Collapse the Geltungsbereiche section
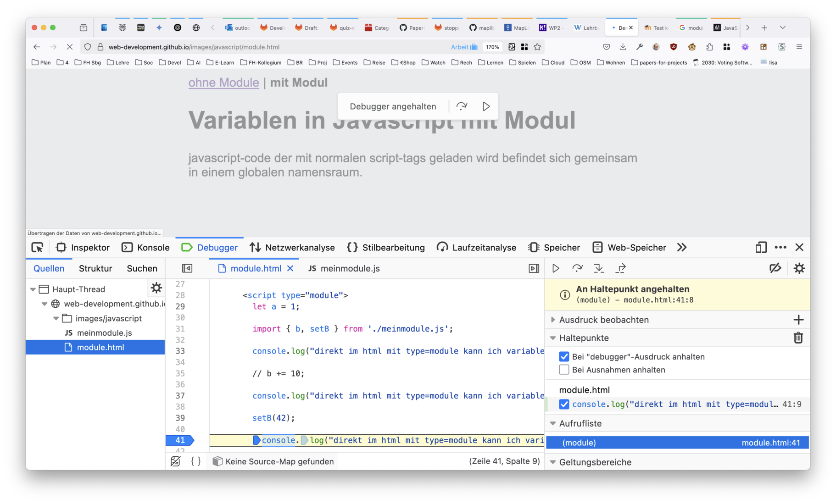The height and width of the screenshot is (504, 836). pos(553,462)
